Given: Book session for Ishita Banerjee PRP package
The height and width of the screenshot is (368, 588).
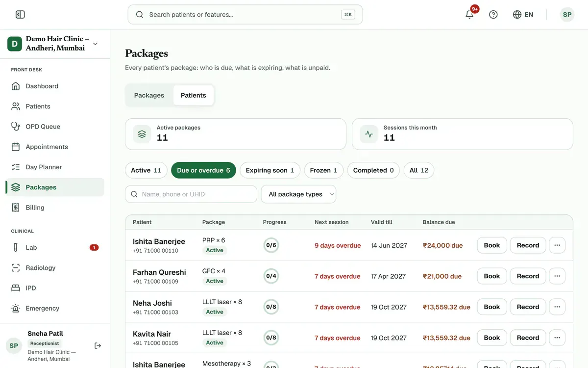Looking at the screenshot, I should 492,245.
